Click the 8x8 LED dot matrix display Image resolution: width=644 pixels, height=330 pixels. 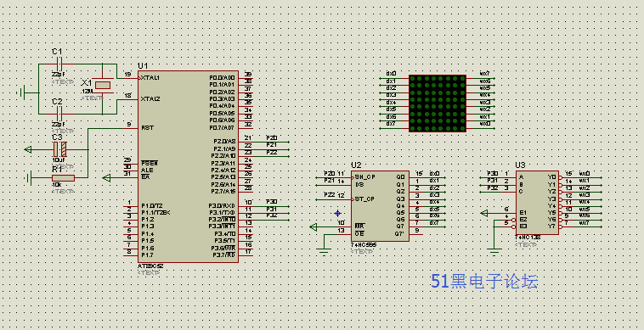(438, 103)
